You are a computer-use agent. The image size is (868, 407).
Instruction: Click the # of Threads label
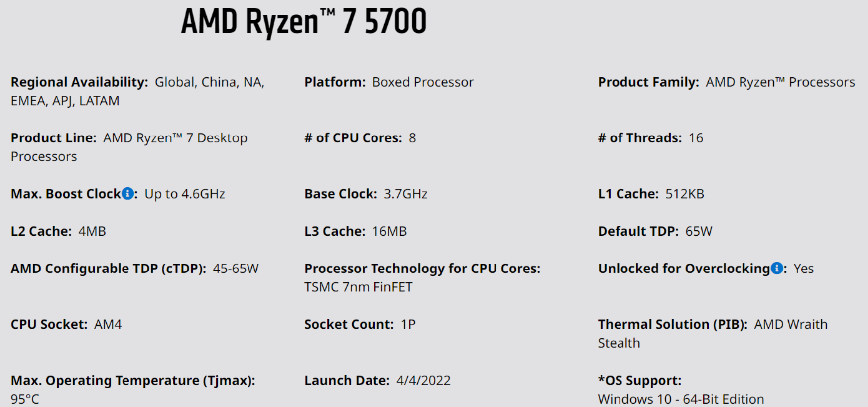(x=639, y=138)
